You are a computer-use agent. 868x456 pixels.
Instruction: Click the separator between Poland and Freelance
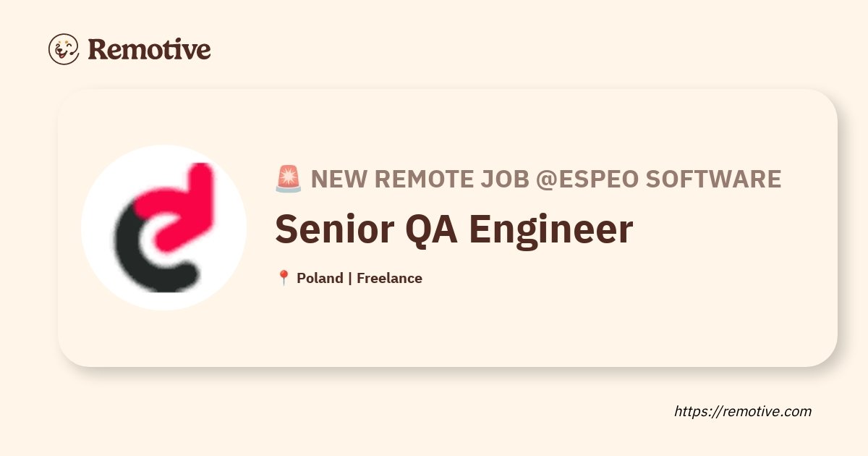click(350, 278)
